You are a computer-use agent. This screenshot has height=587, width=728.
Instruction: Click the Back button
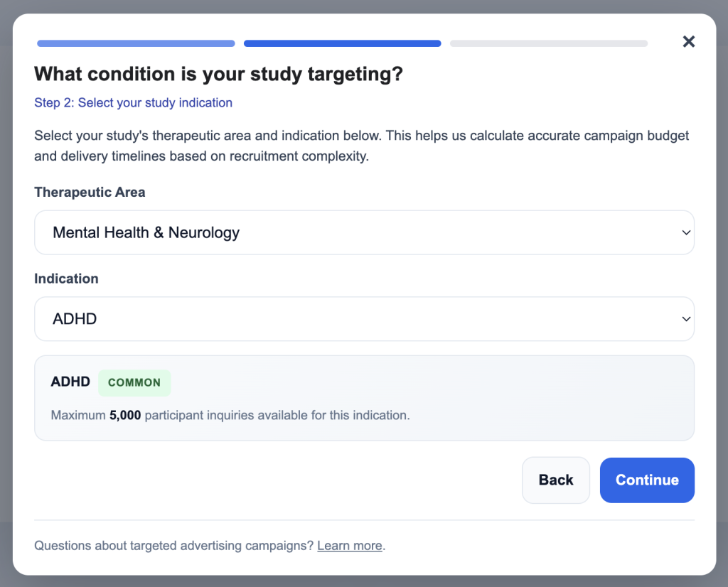pos(555,480)
